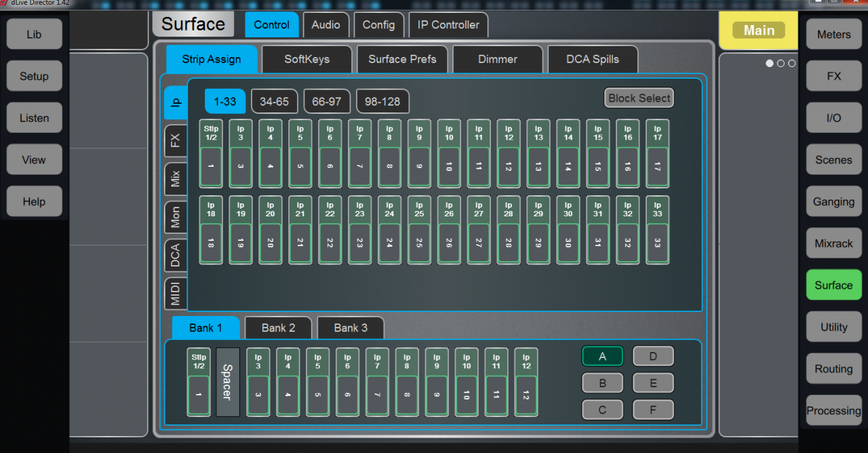Open the Mixrack screen
Viewport: 868px width, 453px height.
(833, 243)
